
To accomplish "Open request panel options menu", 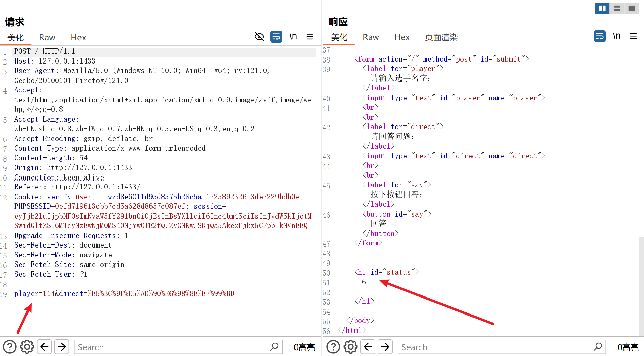I will click(x=310, y=37).
